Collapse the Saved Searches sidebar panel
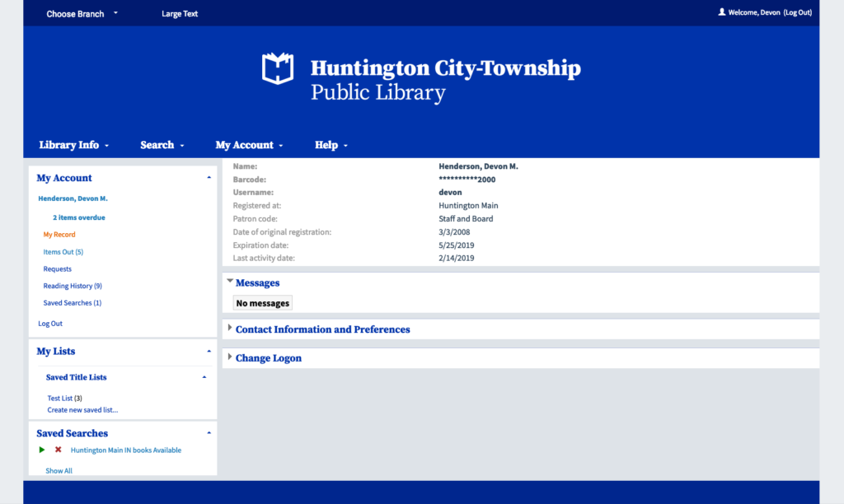 coord(209,433)
